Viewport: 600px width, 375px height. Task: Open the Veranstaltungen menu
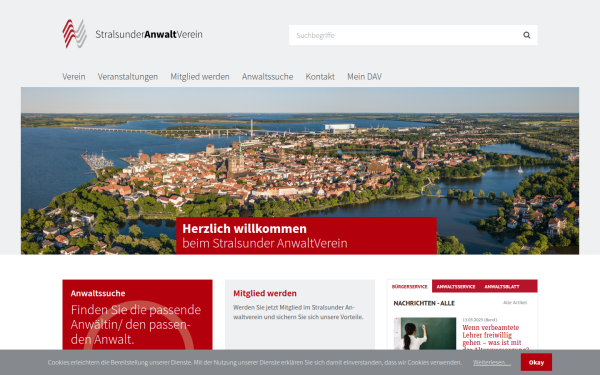(x=128, y=77)
